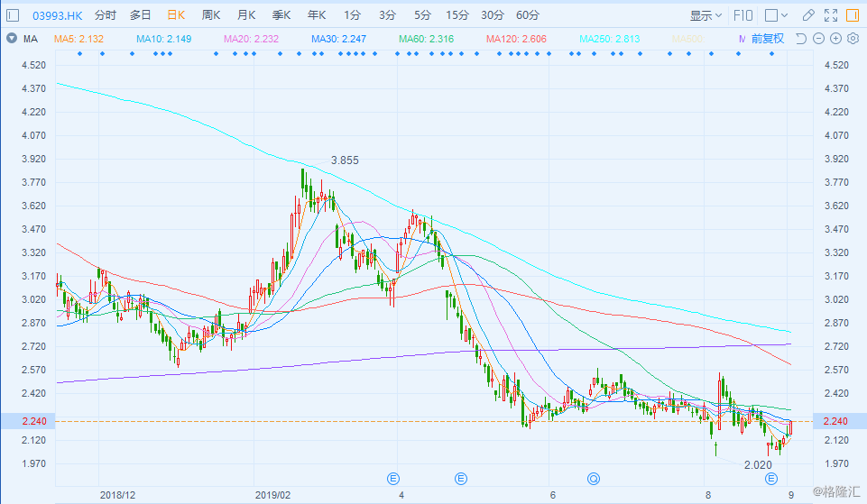Click the pencil drawing tool icon
This screenshot has width=867, height=504.
pos(809,15)
